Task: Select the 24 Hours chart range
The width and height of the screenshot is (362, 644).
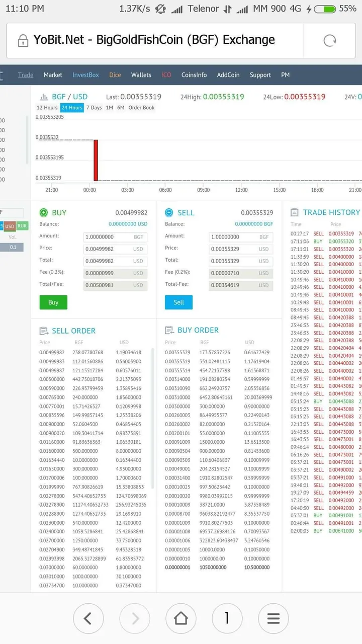Action: click(x=72, y=108)
